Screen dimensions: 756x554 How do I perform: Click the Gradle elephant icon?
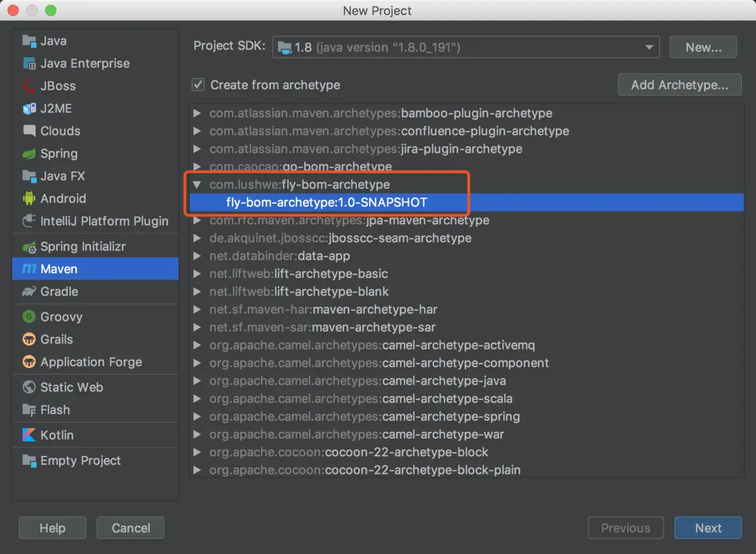(x=29, y=291)
